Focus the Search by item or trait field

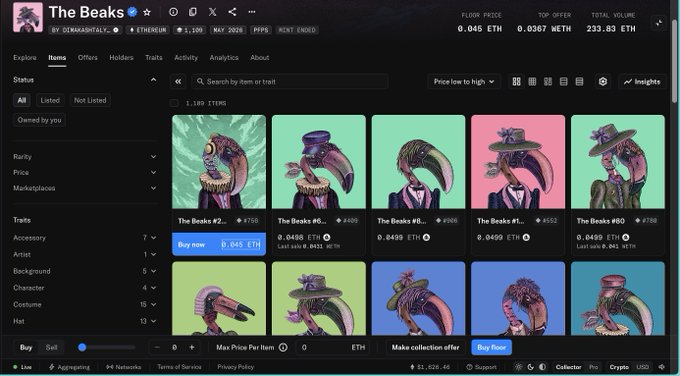(290, 82)
